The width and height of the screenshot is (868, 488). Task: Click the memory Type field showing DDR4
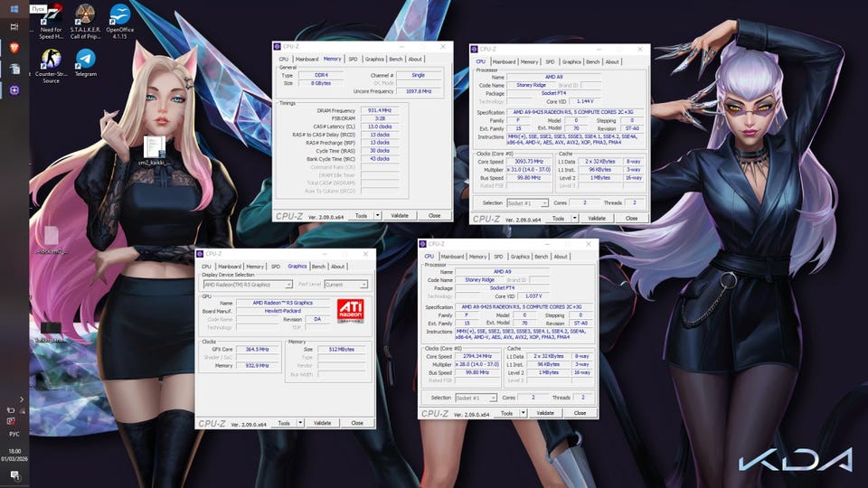(x=321, y=75)
